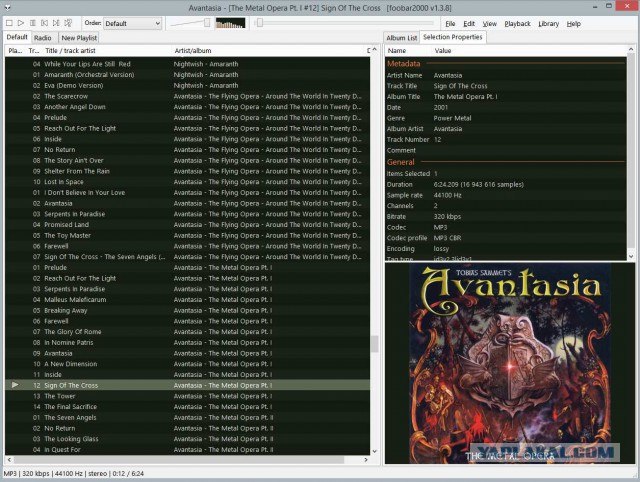This screenshot has height=482, width=640.
Task: Select track While Your Lips Are Still Red
Action: [187, 64]
